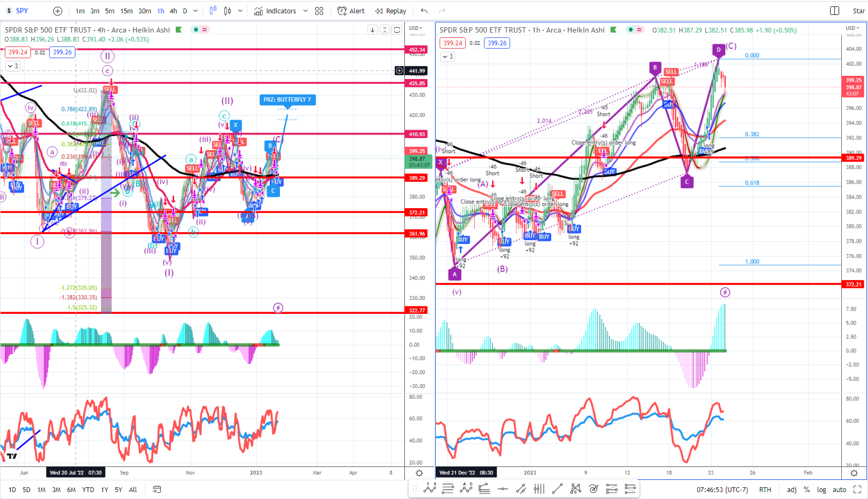
Task: Open 4h chart settings gear
Action: pyautogui.click(x=419, y=473)
